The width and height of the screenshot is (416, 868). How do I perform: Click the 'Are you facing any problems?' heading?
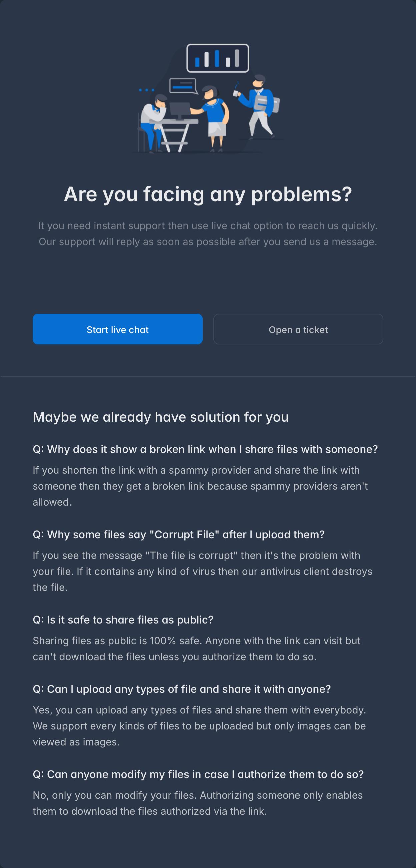pos(208,194)
